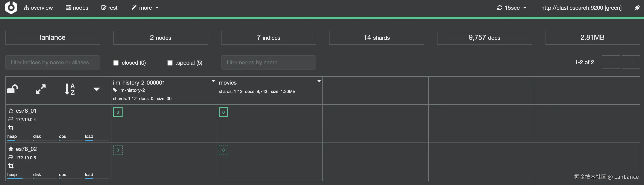Click the hollow star beside es78_01

(x=11, y=111)
